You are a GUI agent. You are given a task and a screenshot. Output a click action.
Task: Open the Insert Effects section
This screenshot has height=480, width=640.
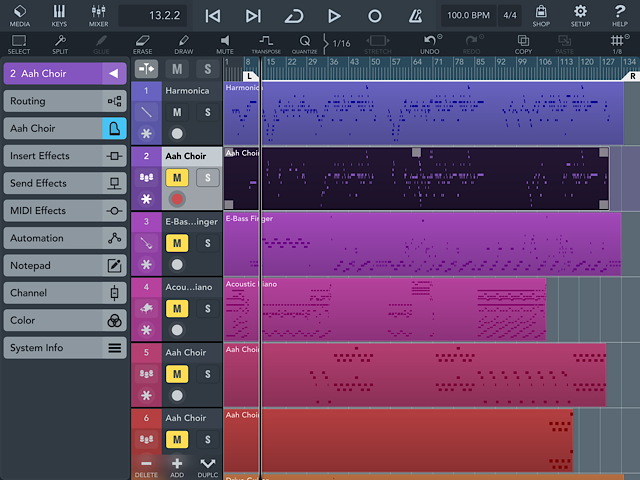click(65, 156)
